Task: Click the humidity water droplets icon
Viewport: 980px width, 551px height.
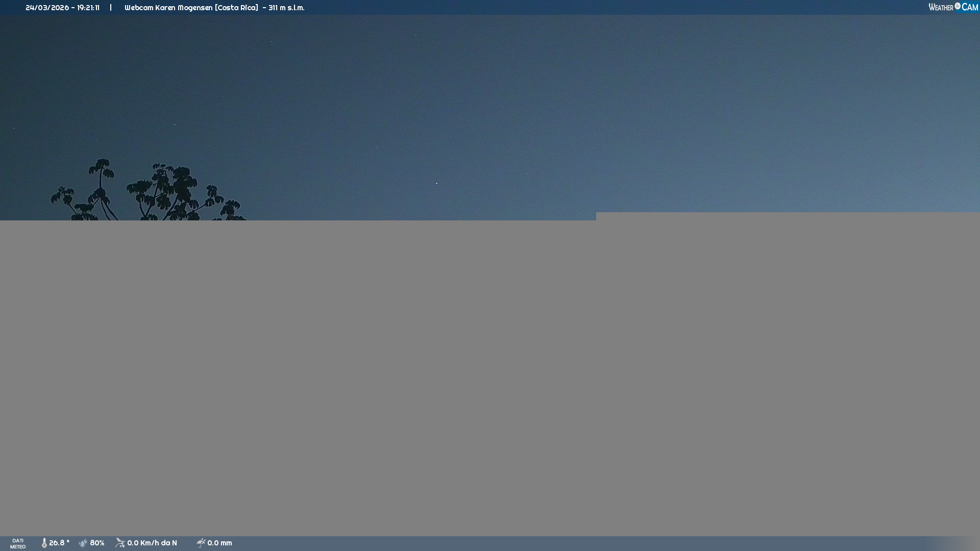Action: pos(83,543)
